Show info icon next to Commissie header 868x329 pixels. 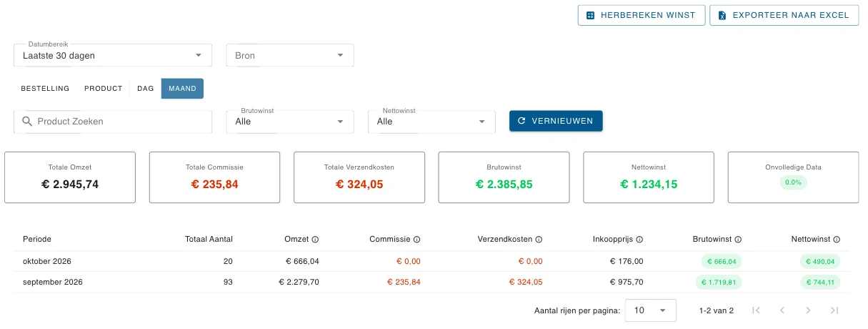(416, 240)
